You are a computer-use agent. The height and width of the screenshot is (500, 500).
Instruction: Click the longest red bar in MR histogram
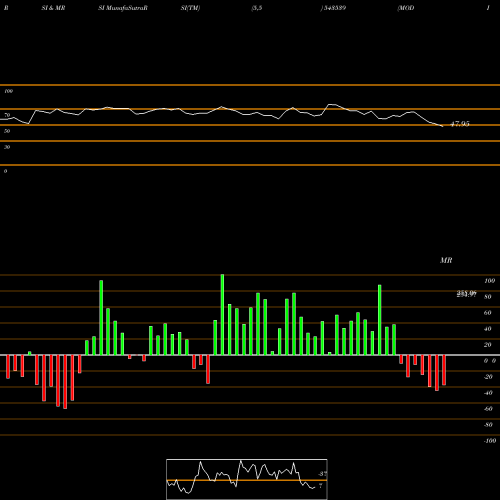pyautogui.click(x=65, y=382)
